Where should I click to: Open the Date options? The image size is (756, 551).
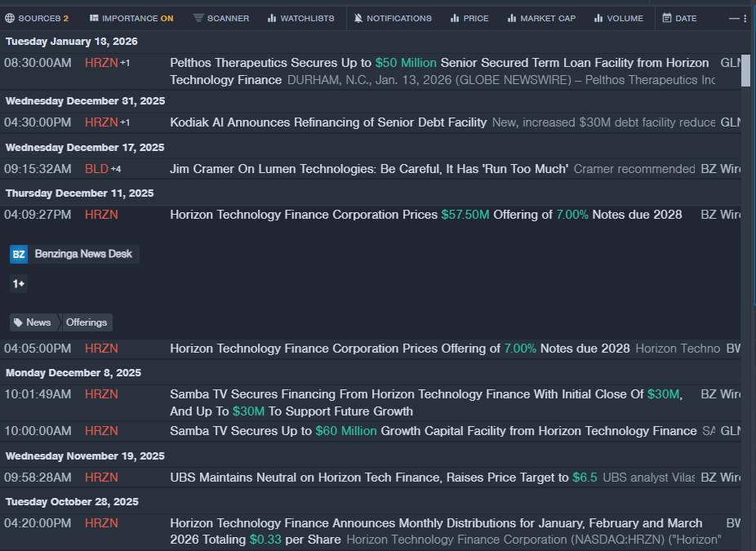[x=681, y=18]
